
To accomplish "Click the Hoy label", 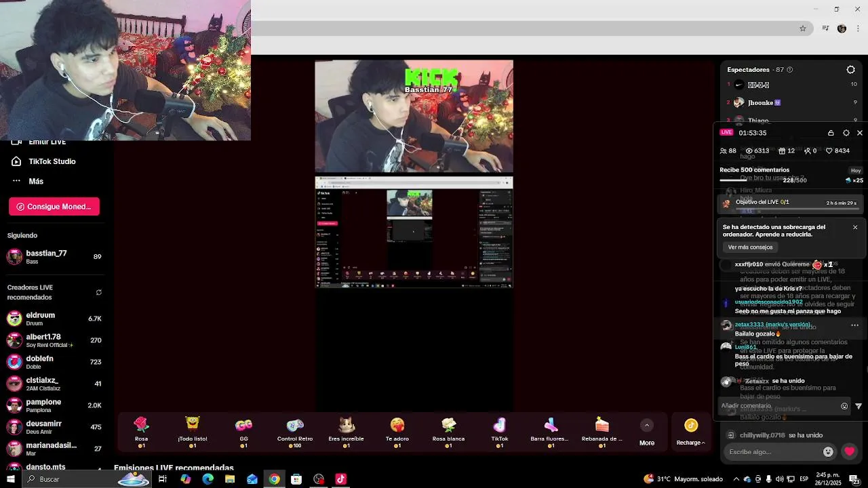I will [856, 171].
